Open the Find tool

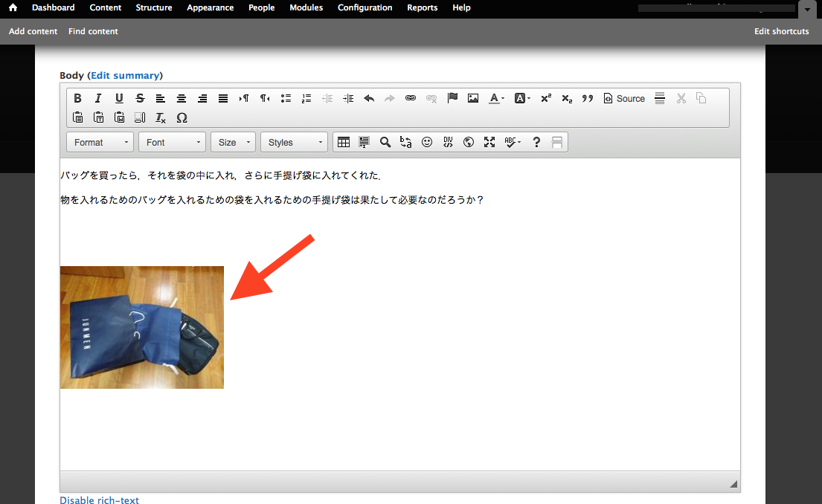pyautogui.click(x=385, y=141)
